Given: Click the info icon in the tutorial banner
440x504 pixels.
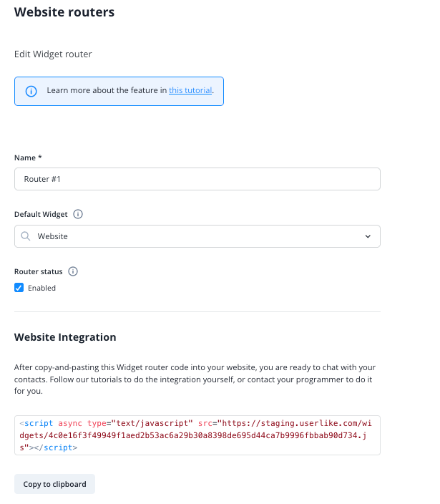Looking at the screenshot, I should tap(31, 92).
